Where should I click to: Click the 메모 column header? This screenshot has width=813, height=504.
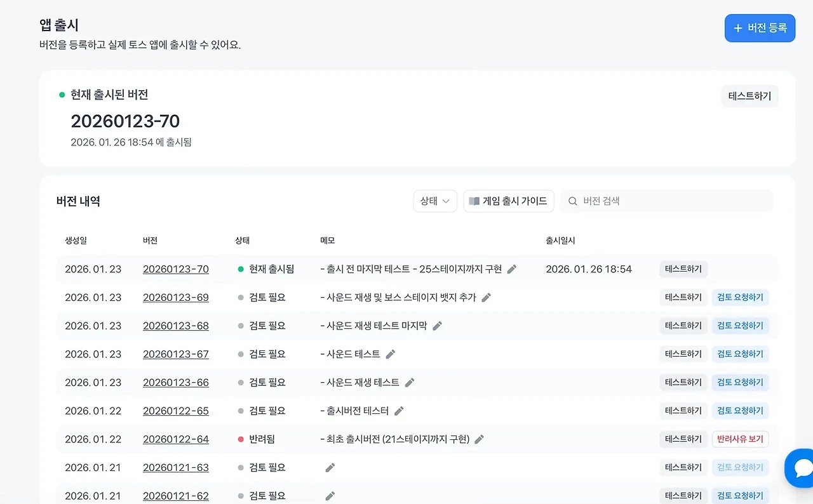pos(327,241)
